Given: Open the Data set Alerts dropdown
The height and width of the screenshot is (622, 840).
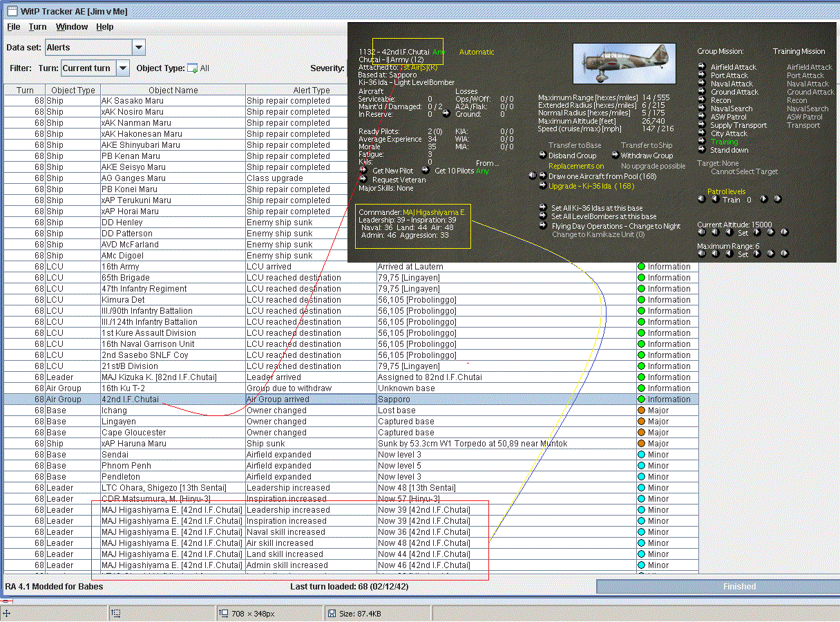Looking at the screenshot, I should [138, 48].
